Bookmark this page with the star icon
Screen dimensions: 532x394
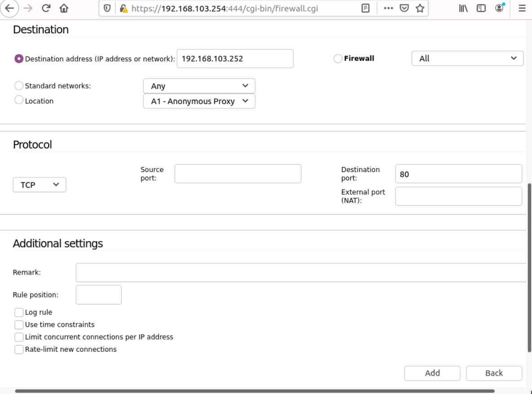coord(420,9)
